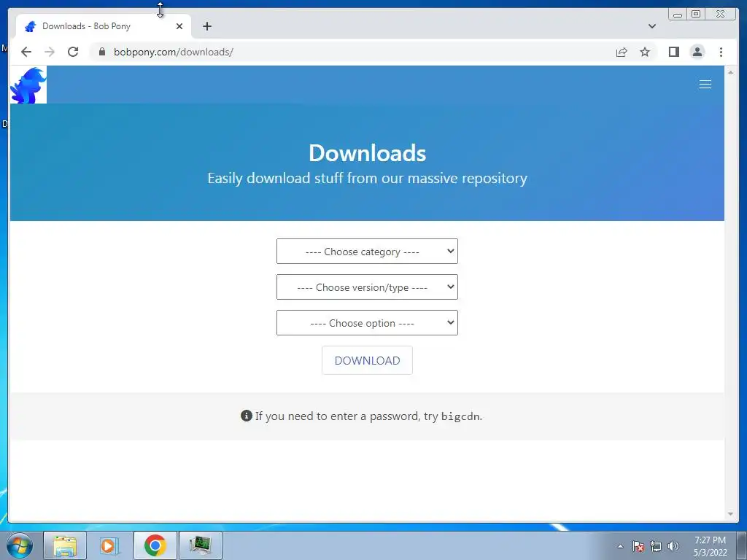Open the Chrome side panel
The height and width of the screenshot is (560, 747).
(x=673, y=52)
